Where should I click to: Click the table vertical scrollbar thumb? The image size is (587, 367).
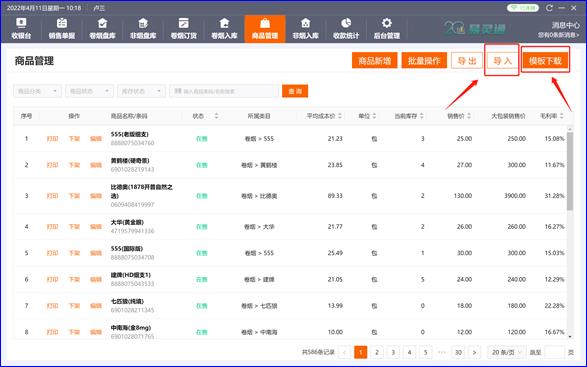coord(570,171)
